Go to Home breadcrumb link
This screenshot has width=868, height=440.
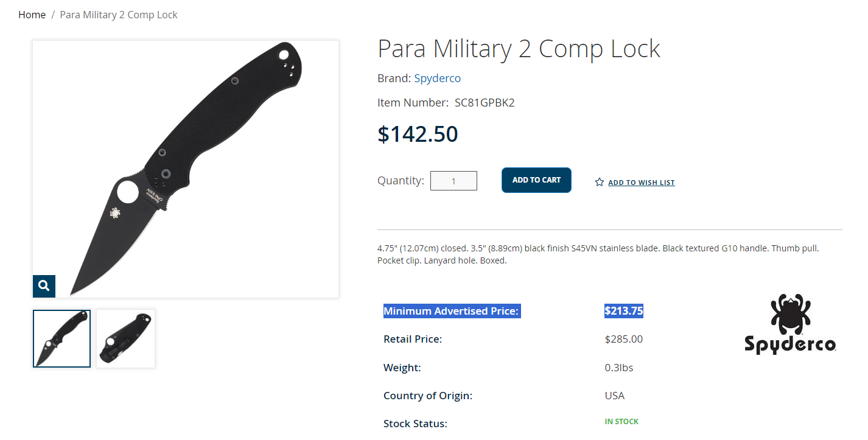[32, 15]
